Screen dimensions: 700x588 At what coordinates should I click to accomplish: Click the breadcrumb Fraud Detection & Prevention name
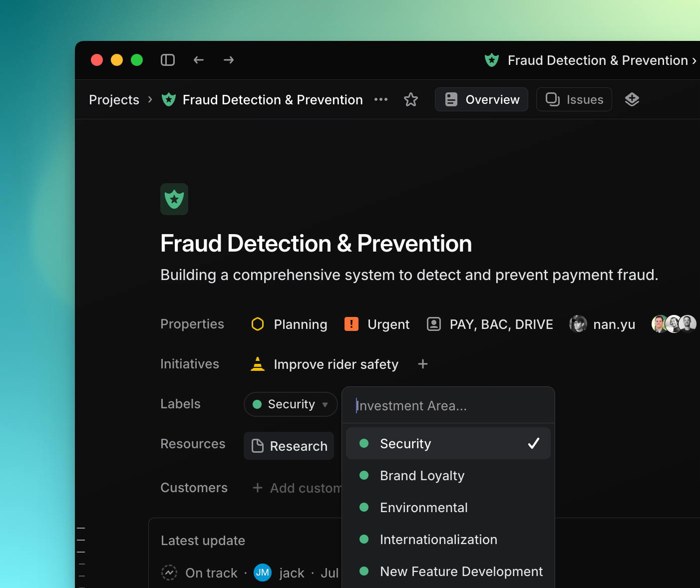pos(273,100)
